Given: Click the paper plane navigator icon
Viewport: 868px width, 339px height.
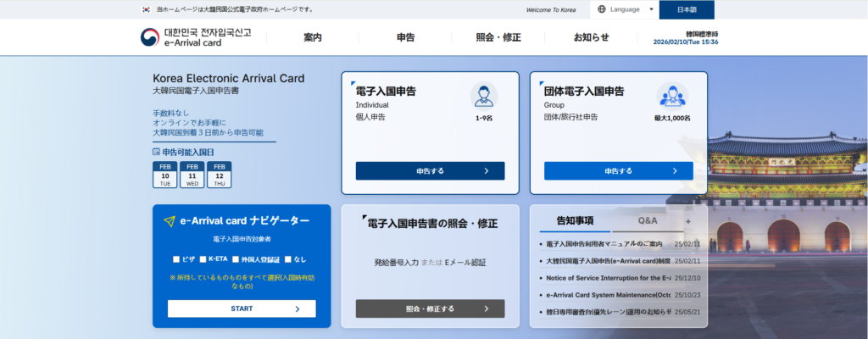Looking at the screenshot, I should (x=170, y=221).
